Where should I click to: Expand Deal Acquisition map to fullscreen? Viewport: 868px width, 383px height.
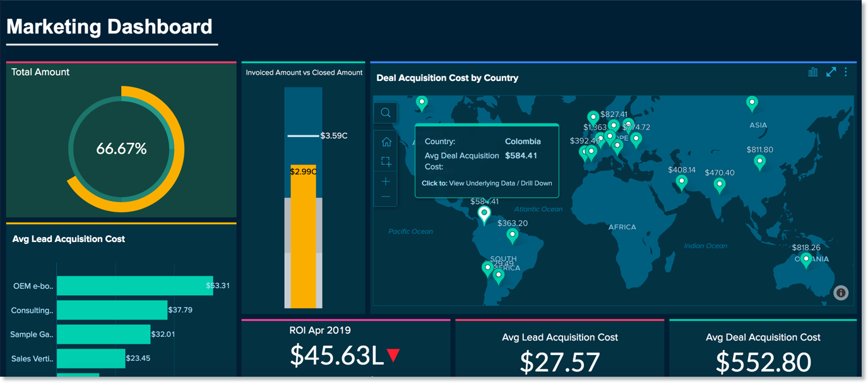830,71
